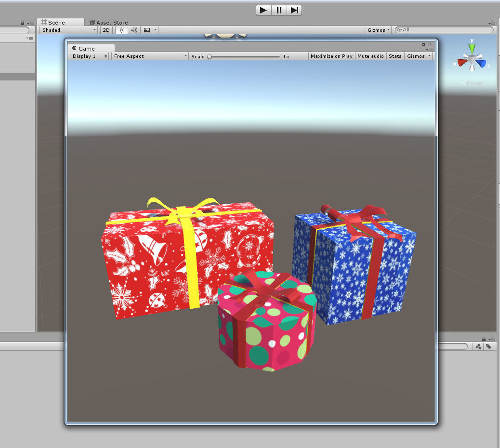This screenshot has height=448, width=500.
Task: Advance one frame with the Step button
Action: (294, 10)
